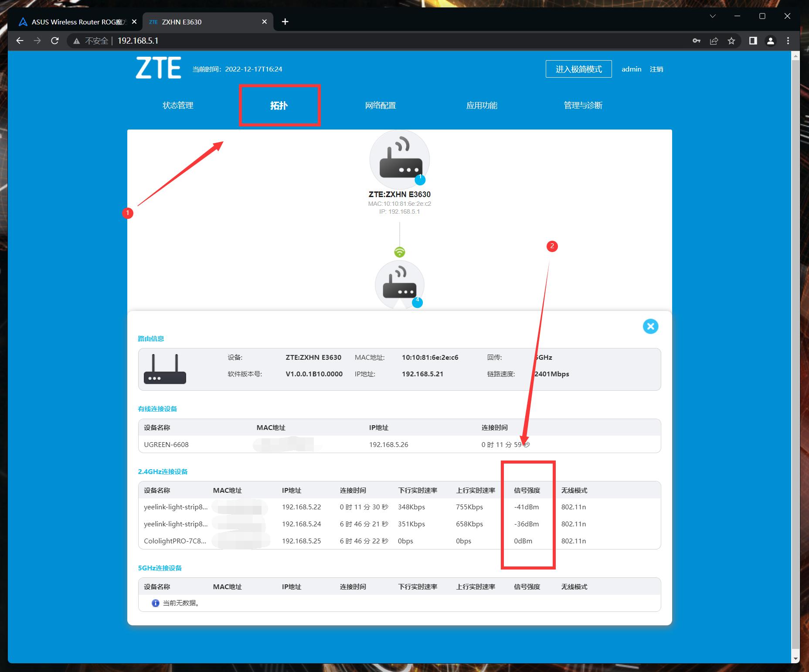Click IP address 192.168.5.26
809x672 pixels.
coord(389,445)
